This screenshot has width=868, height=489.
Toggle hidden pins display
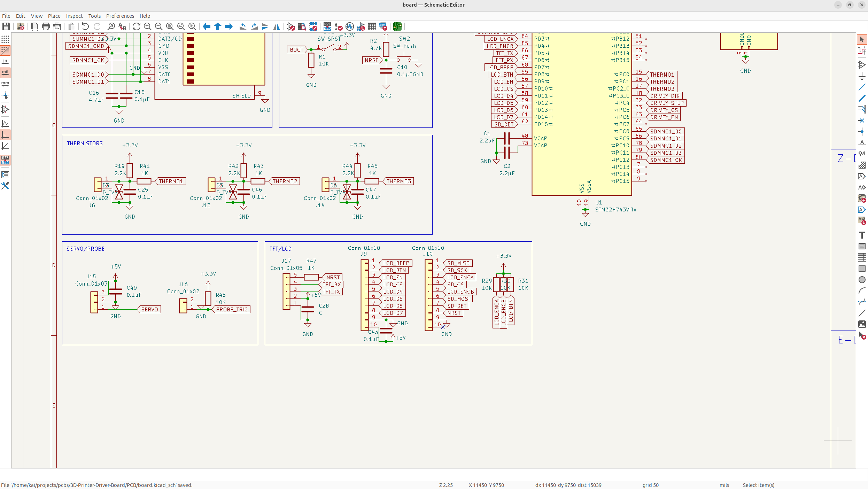(x=5, y=110)
